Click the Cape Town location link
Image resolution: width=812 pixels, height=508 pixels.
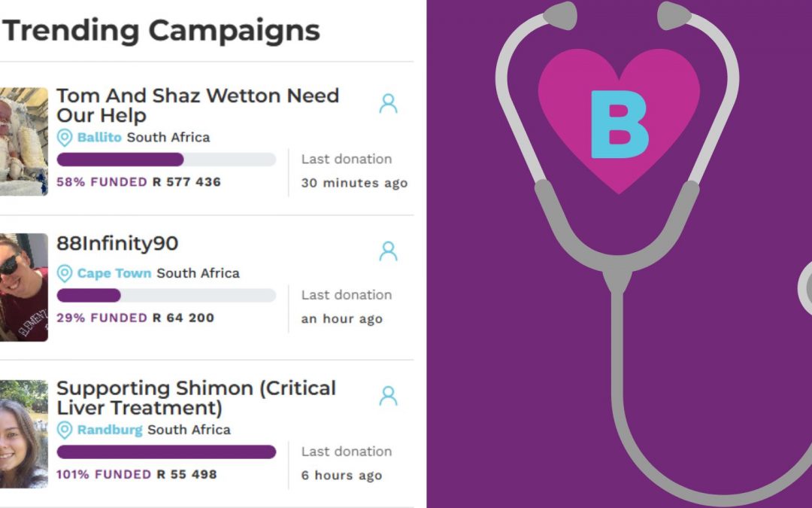114,273
